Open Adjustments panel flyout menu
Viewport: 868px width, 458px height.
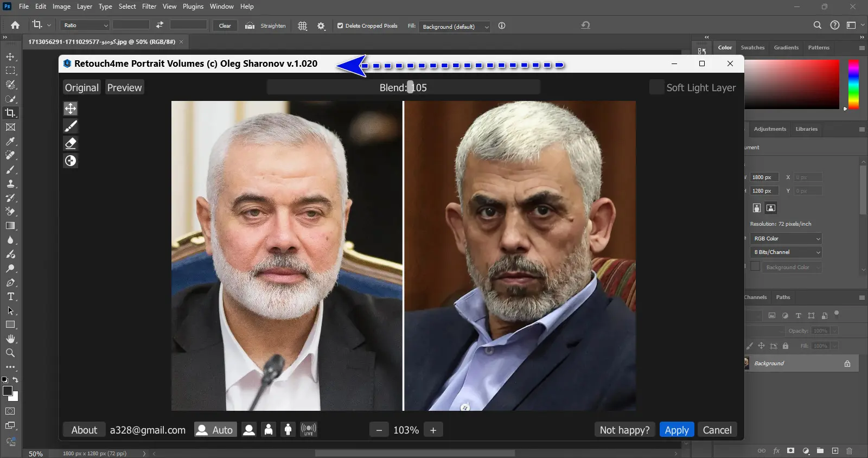click(862, 129)
